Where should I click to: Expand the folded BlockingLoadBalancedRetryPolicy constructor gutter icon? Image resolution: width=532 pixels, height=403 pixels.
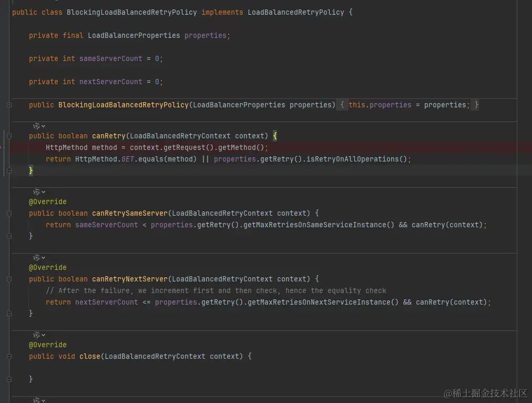coord(9,105)
